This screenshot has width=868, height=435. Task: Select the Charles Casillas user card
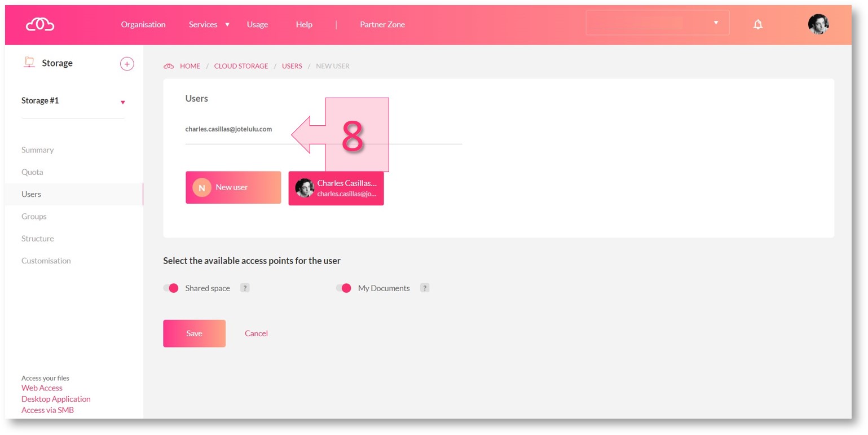[336, 188]
